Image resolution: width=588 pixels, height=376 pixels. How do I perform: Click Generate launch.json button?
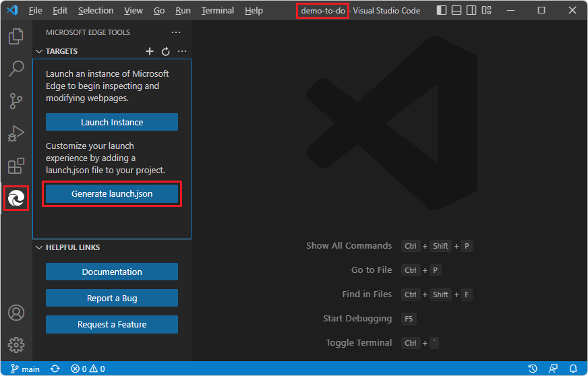pos(112,194)
